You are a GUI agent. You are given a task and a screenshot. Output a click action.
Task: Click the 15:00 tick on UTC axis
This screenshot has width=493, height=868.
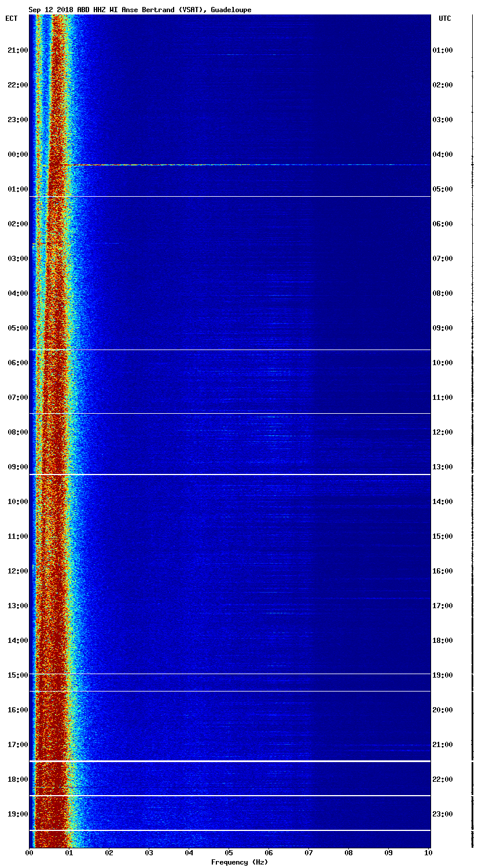tap(443, 536)
